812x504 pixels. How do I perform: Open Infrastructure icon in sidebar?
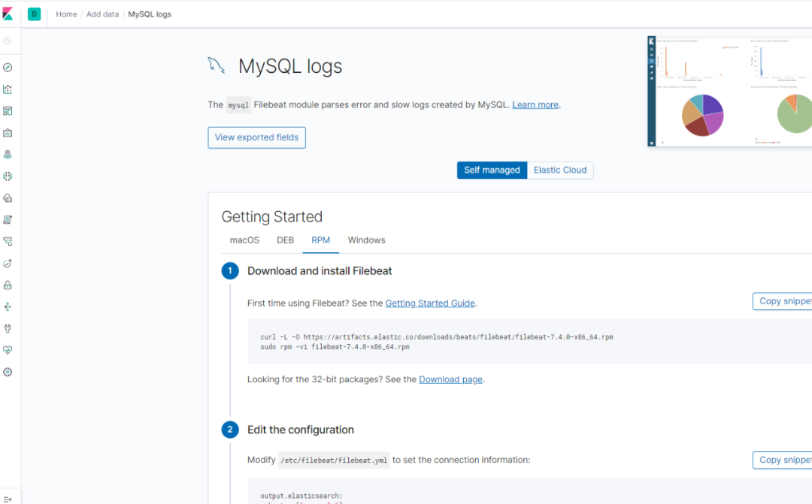pos(8,198)
